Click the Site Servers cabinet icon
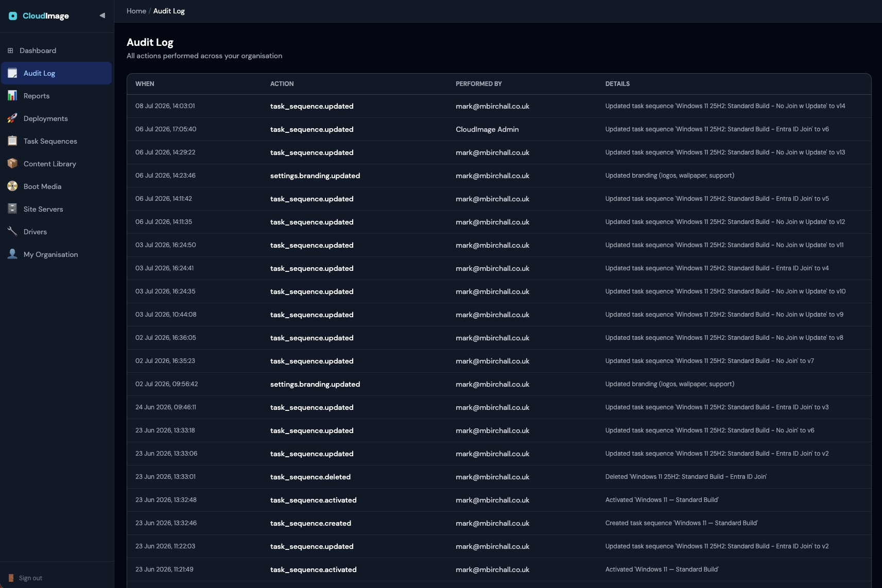The width and height of the screenshot is (882, 588). (x=12, y=209)
